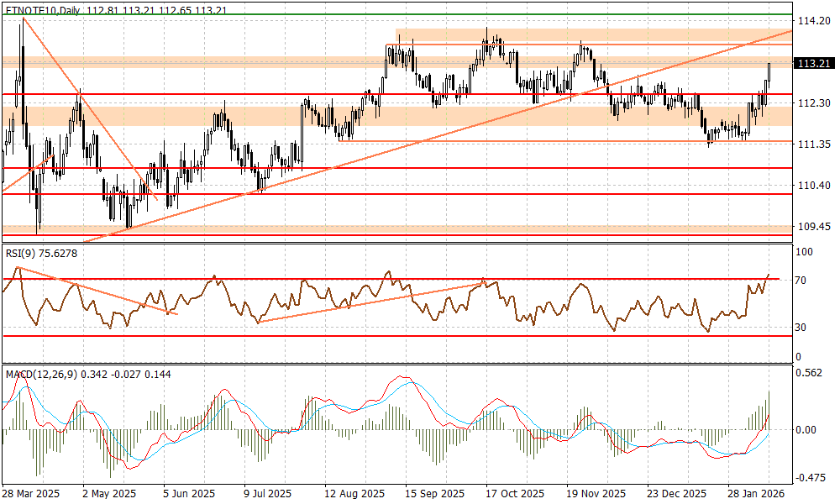This screenshot has height=504, width=840.
Task: Click the RSI 70 level label
Action: (803, 280)
